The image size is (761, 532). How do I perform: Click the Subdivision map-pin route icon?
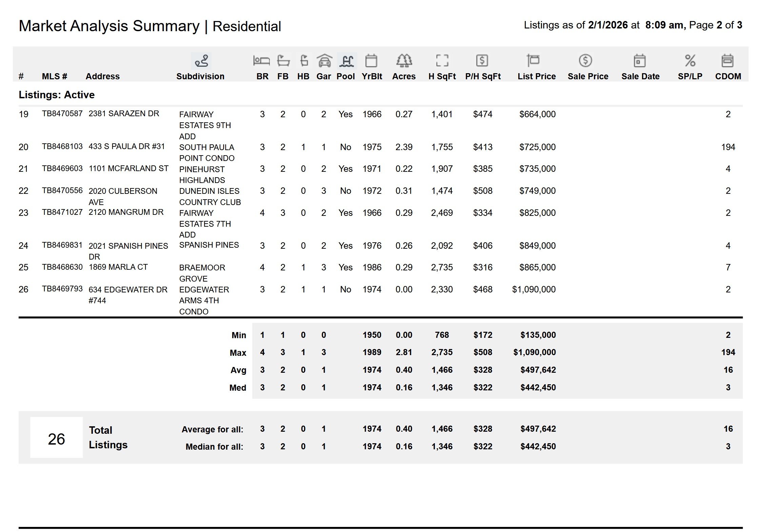[x=201, y=61]
